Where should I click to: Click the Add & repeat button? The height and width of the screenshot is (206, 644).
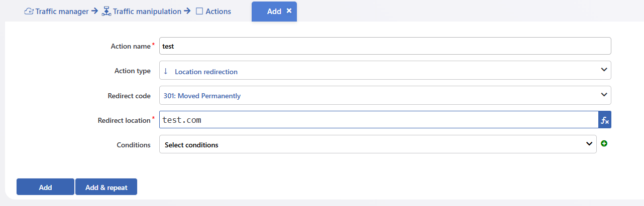(106, 187)
